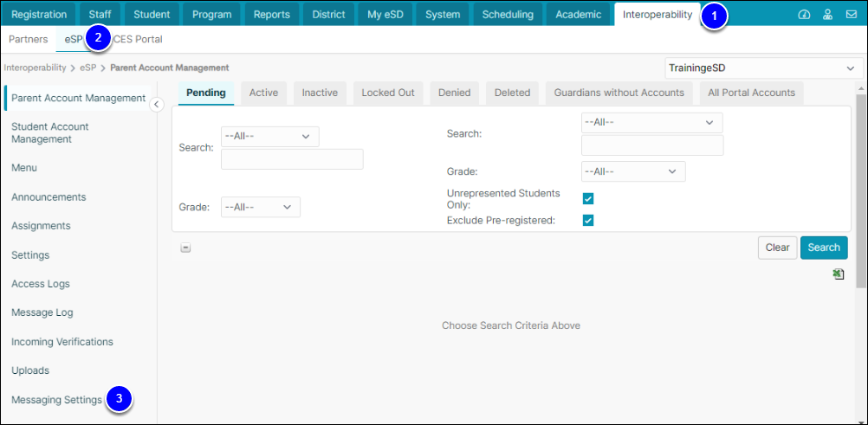The image size is (868, 425).
Task: Open the left-side Search --All-- dropdown
Action: click(x=270, y=137)
